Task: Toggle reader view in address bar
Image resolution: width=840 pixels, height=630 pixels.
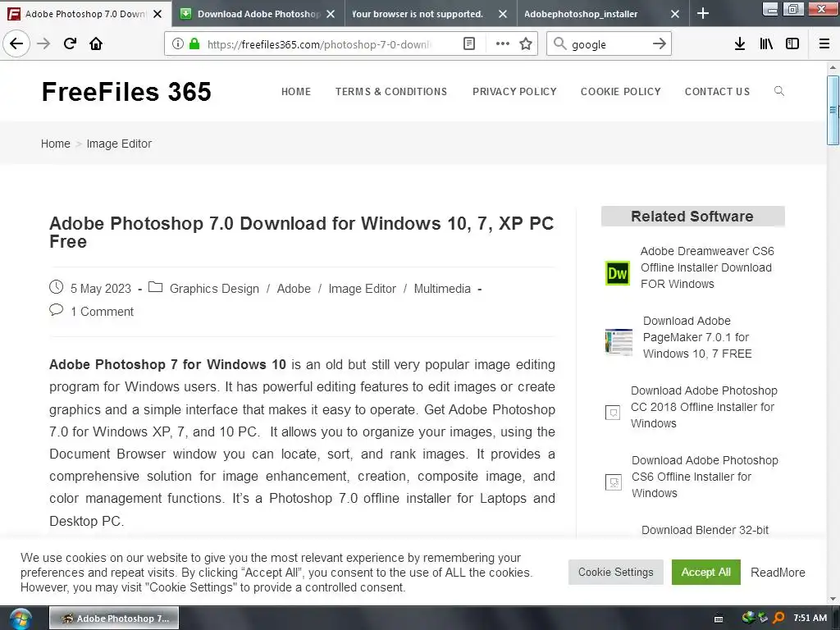Action: coord(468,44)
